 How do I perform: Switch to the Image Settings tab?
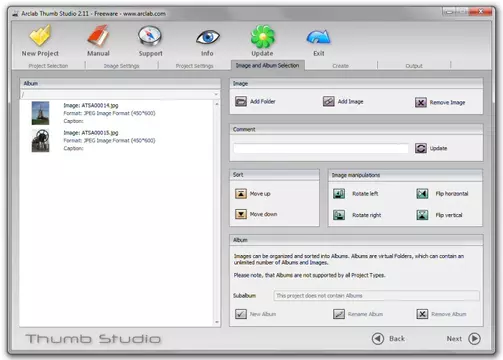[122, 66]
